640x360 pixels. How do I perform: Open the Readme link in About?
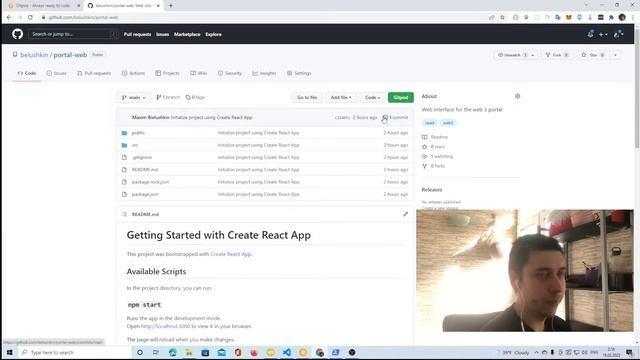point(435,137)
